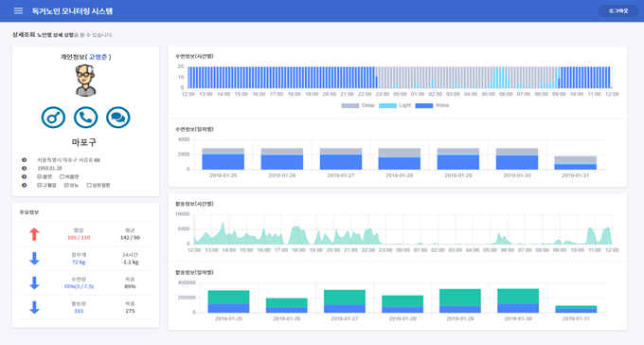Screen dimensions: 644x345
Task: Toggle the 고혈압 hypertension checkbox
Action: (40, 185)
